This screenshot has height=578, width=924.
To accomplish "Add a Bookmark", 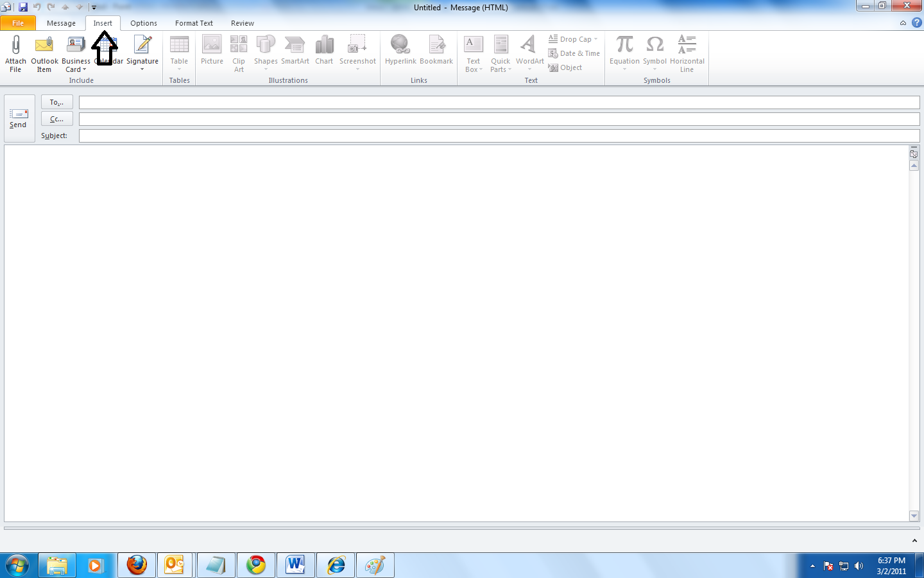I will tap(436, 50).
